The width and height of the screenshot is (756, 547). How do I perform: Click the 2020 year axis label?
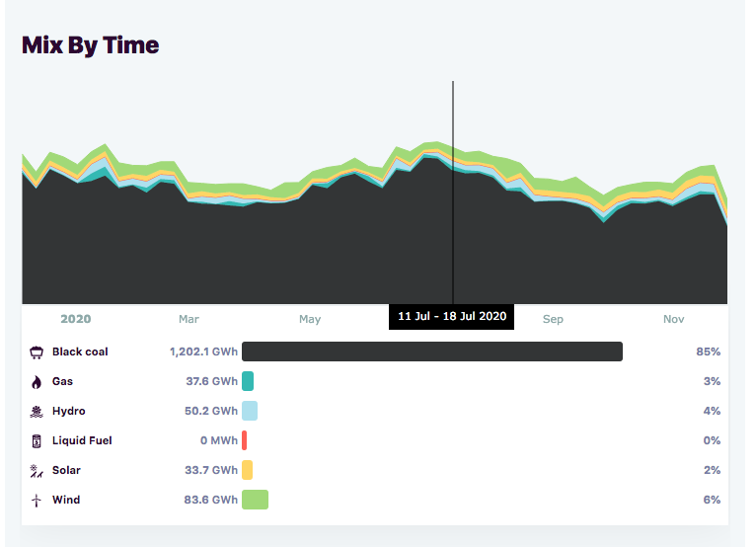coord(75,319)
